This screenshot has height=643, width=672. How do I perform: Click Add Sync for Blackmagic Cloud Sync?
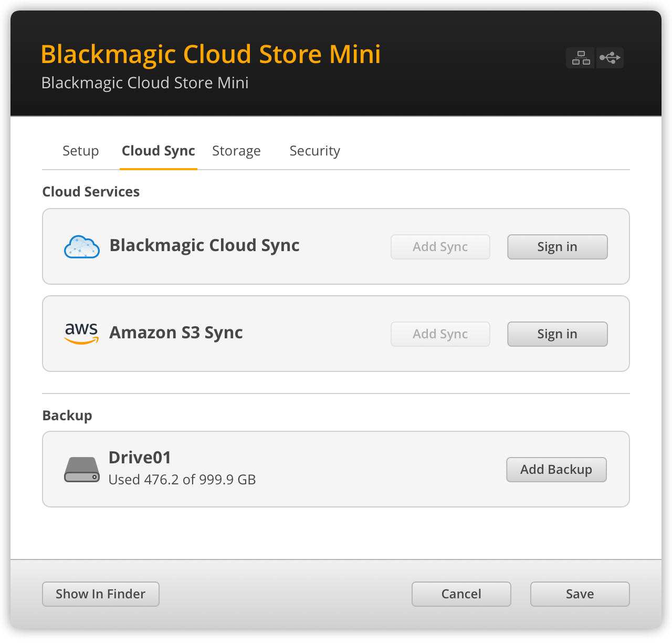440,246
